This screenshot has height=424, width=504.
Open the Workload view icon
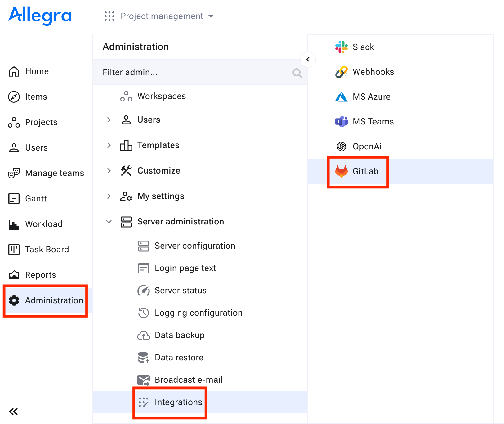tap(14, 224)
